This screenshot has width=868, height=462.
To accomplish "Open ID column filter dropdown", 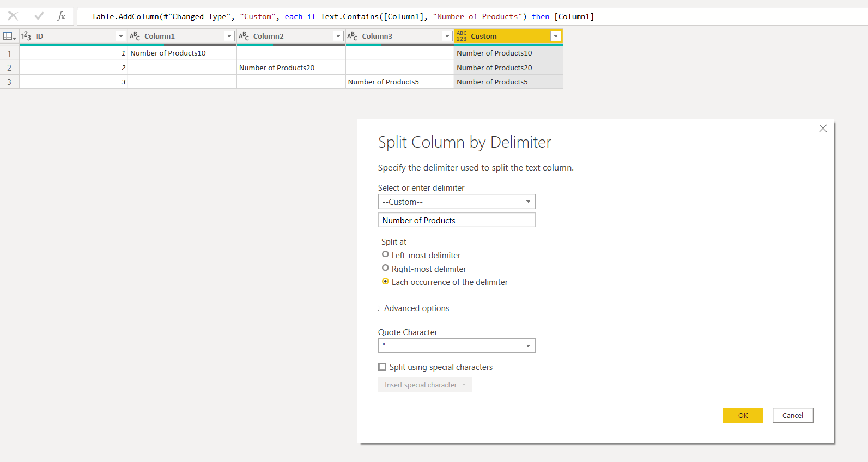I will (x=121, y=36).
